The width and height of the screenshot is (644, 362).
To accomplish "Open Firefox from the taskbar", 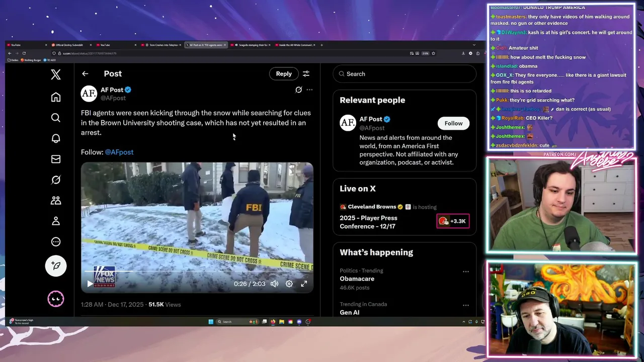I will coord(273,322).
